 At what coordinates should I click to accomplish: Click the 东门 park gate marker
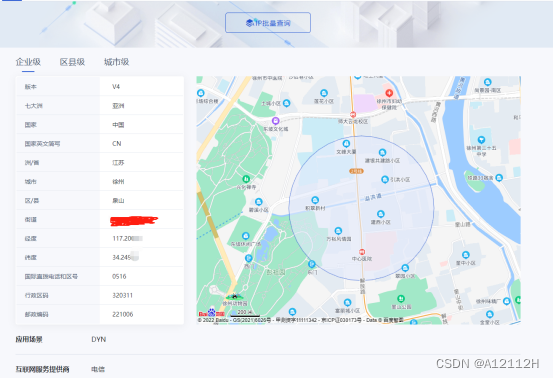(312, 264)
